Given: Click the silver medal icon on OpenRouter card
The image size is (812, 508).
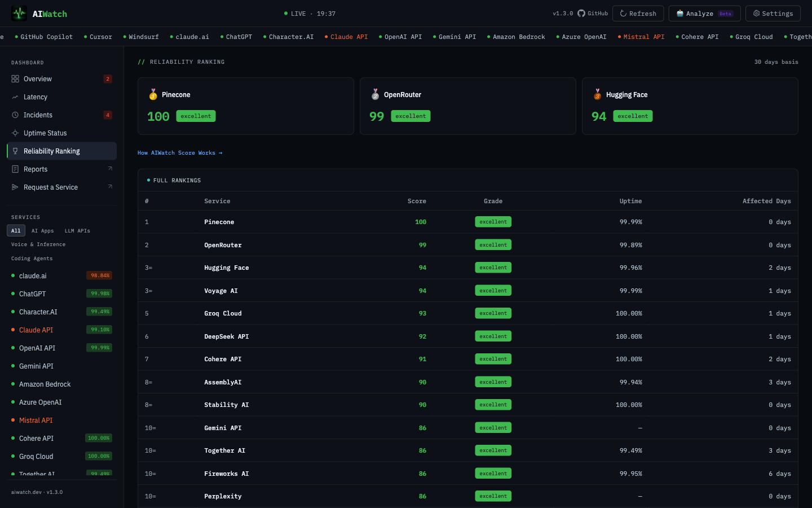Looking at the screenshot, I should tap(375, 94).
